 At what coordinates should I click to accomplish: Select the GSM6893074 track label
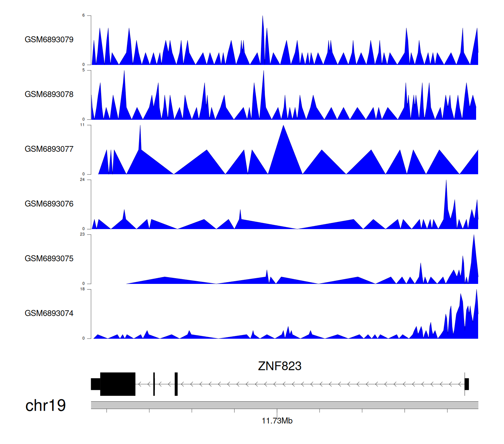tap(49, 313)
